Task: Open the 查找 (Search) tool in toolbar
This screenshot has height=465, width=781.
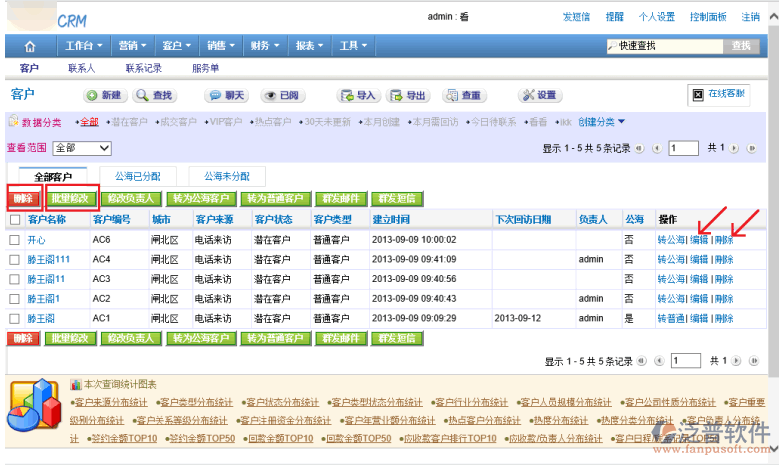Action: tap(155, 95)
